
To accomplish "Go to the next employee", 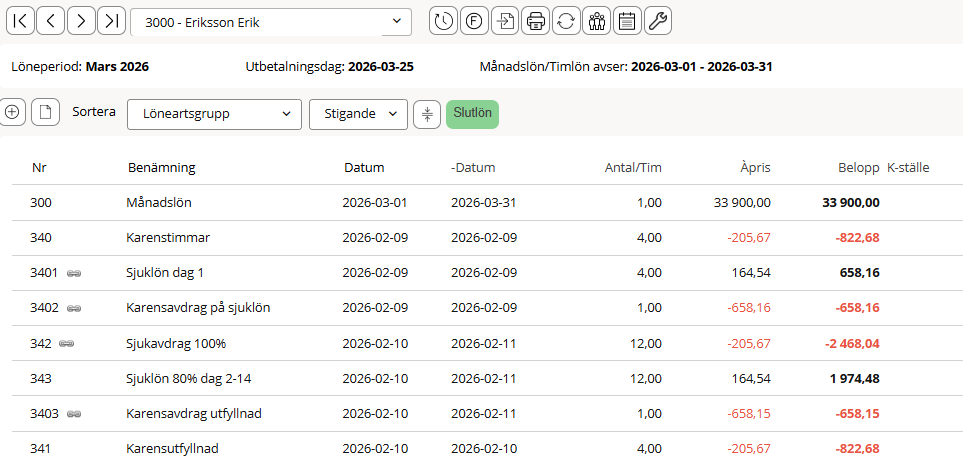I will (82, 21).
